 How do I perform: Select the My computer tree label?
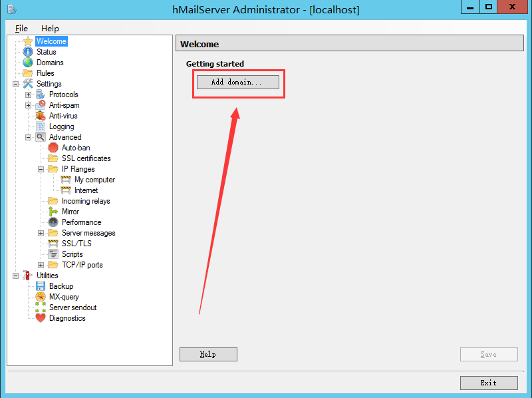(94, 180)
